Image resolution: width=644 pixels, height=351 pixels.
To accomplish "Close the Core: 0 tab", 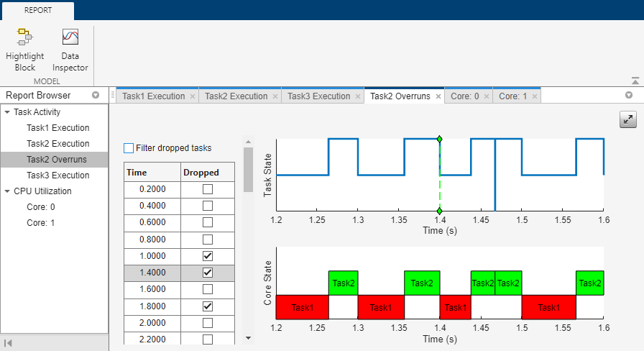I will 487,96.
